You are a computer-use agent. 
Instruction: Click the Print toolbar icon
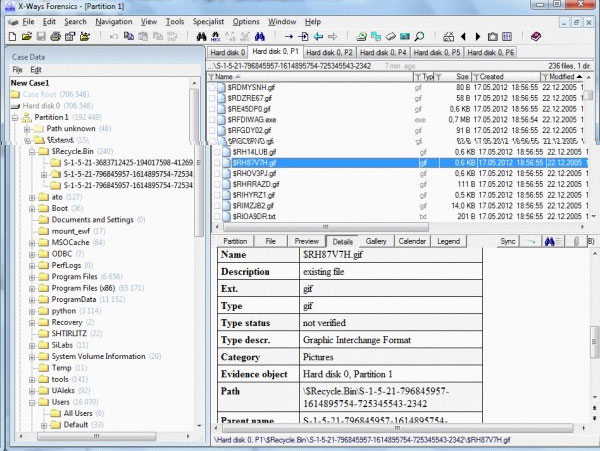(x=55, y=37)
